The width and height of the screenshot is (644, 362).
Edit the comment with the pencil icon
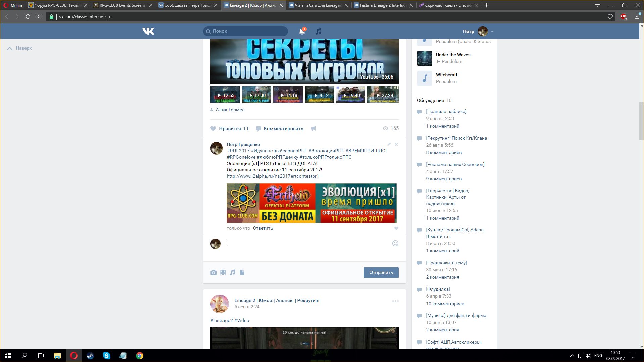389,144
